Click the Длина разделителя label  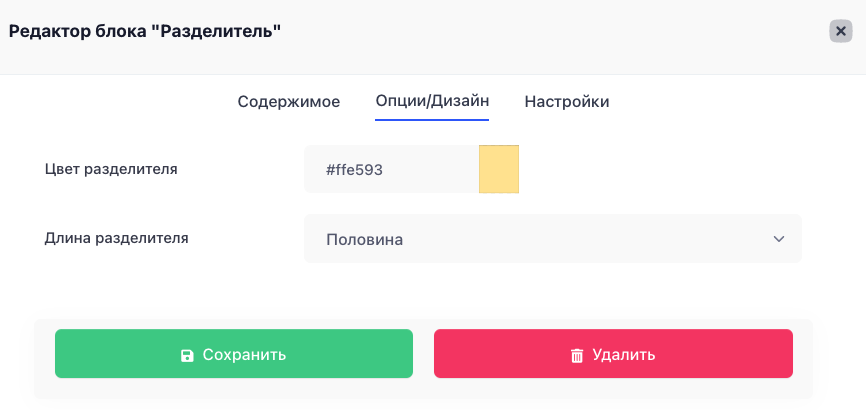point(117,239)
